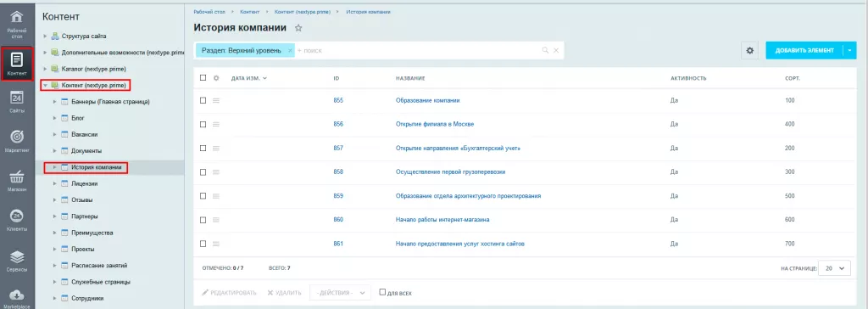Check the row 861 checkbox
868x309 pixels.
(203, 244)
